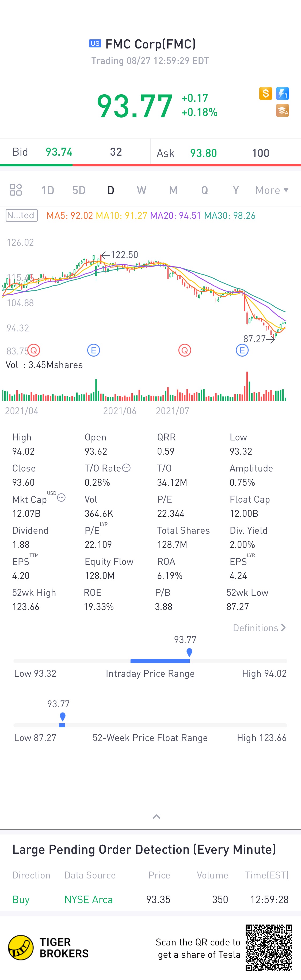Tap the blue lightning bolt icon

(x=282, y=93)
